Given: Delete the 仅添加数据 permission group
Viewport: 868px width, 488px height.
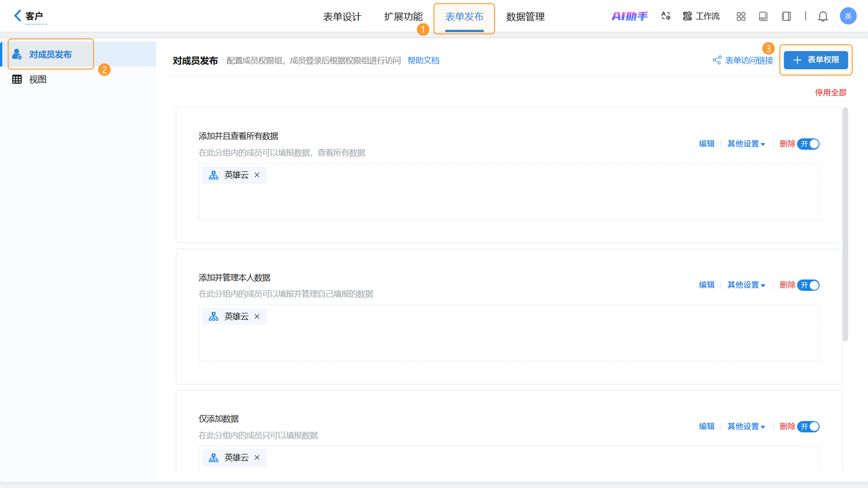Looking at the screenshot, I should pos(788,427).
